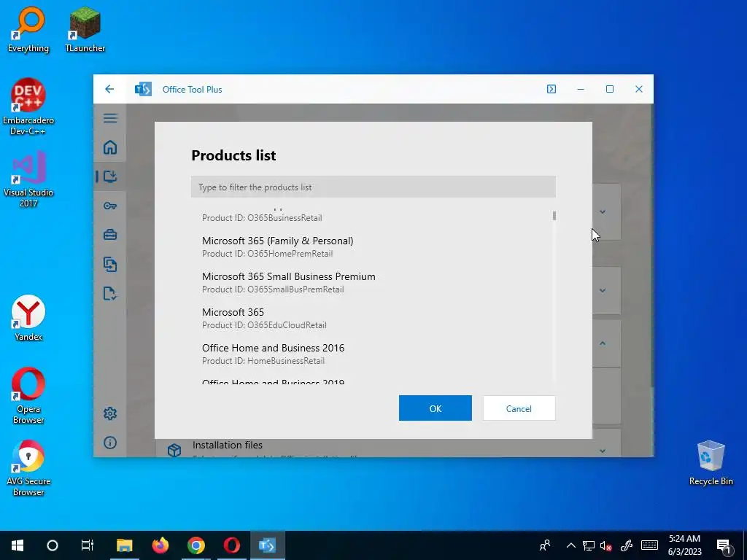This screenshot has height=560, width=747.
Task: Open the touch keyboard icon in the tray
Action: pos(649,545)
